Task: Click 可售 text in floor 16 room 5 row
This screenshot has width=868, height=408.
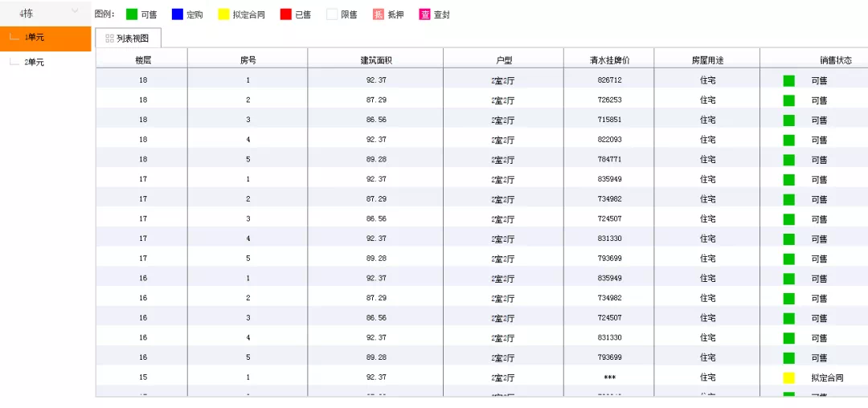Action: (819, 358)
